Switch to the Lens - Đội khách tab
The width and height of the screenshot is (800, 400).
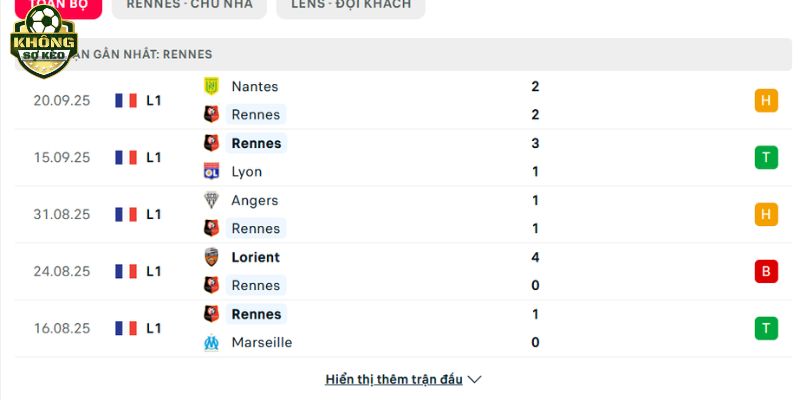tap(351, 6)
